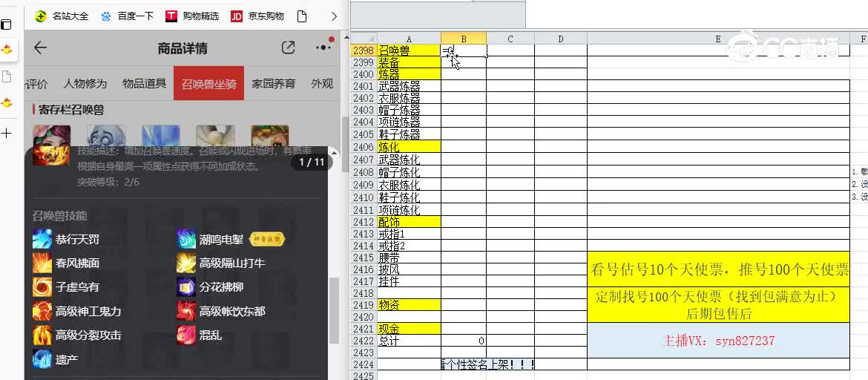Viewport: 868px width, 380px height.
Task: Click the yellow 炼器 cell
Action: click(409, 73)
